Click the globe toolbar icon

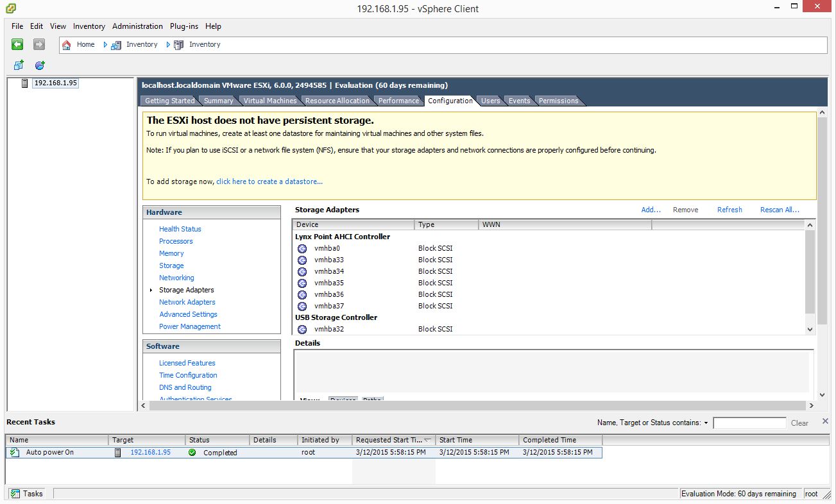click(40, 65)
